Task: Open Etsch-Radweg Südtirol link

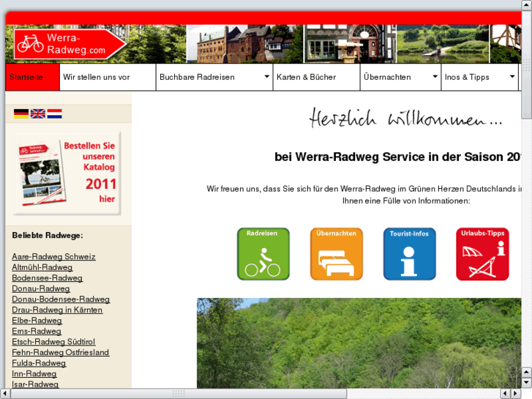Action: pyautogui.click(x=53, y=342)
